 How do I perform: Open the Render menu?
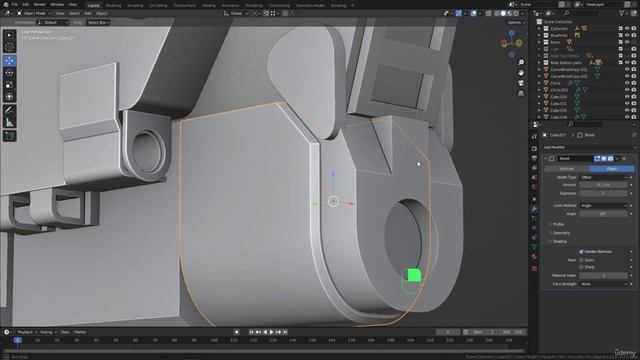coord(40,4)
